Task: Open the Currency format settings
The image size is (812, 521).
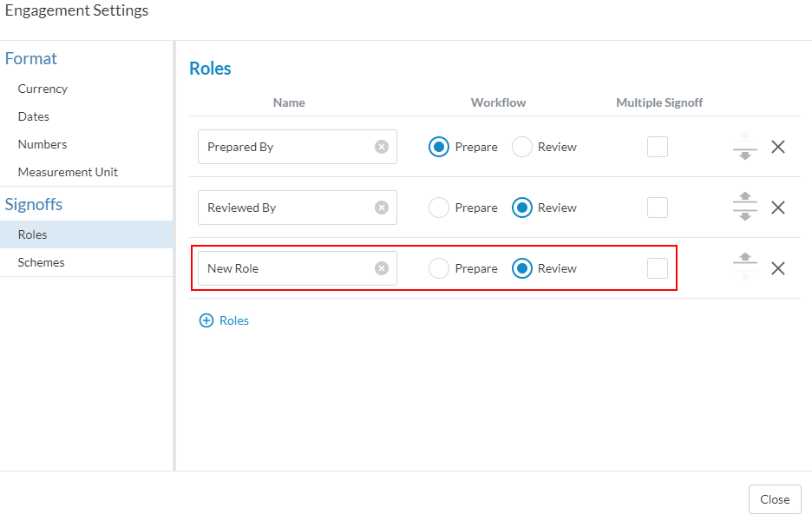Action: [x=43, y=89]
